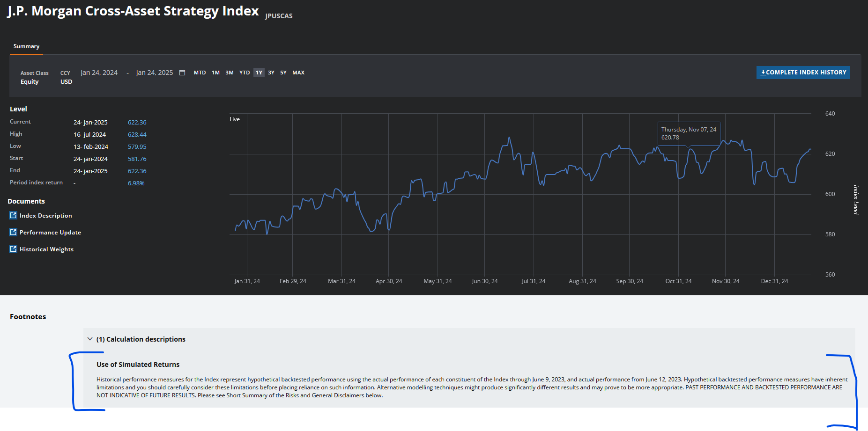Click the high level value 628.44
Screen dimensions: 868x431
pyautogui.click(x=137, y=134)
